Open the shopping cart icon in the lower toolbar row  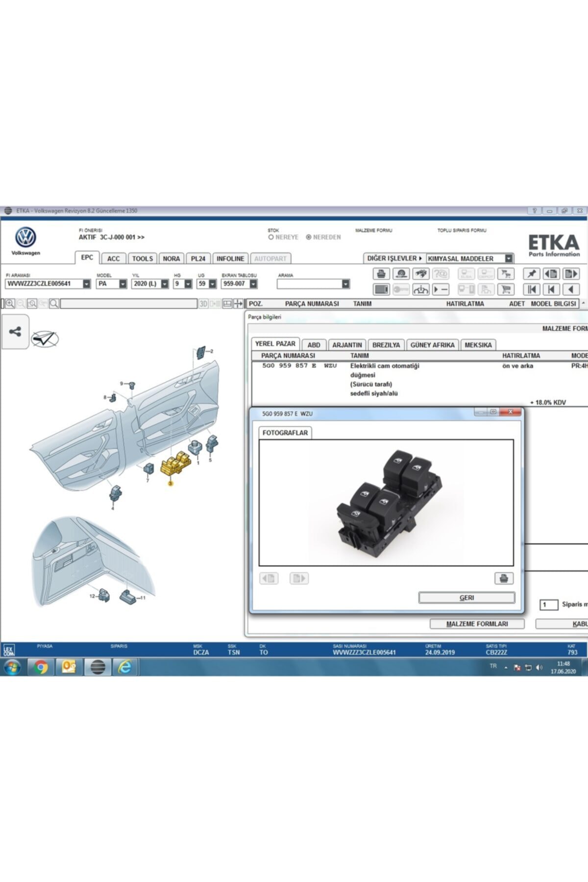tap(506, 290)
